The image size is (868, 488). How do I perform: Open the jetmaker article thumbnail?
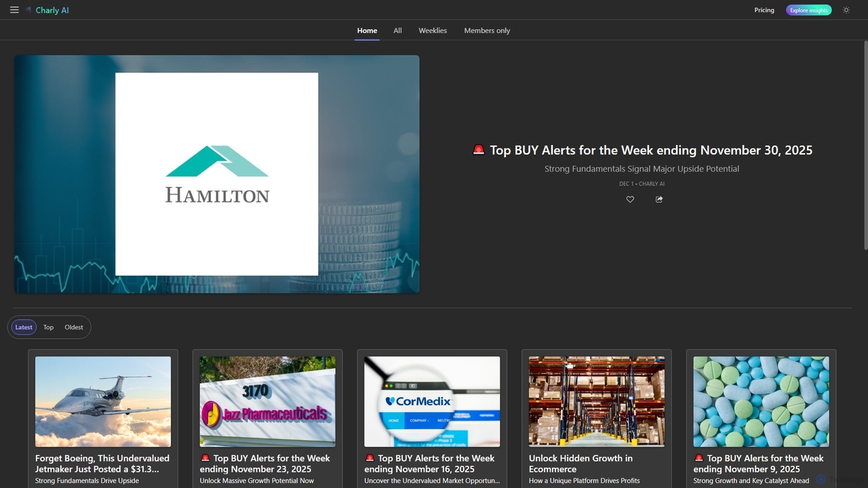pos(103,402)
